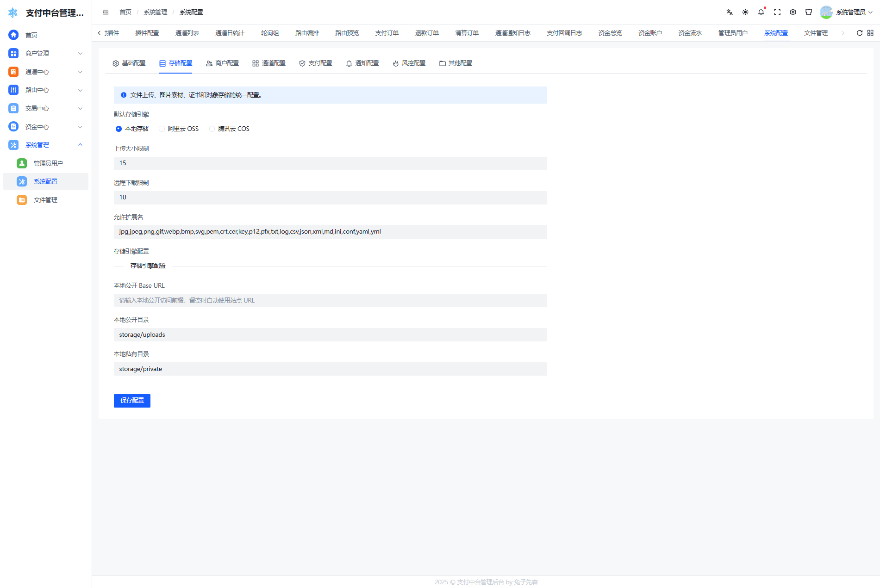Click the sidebar collapse menu icon

(106, 12)
